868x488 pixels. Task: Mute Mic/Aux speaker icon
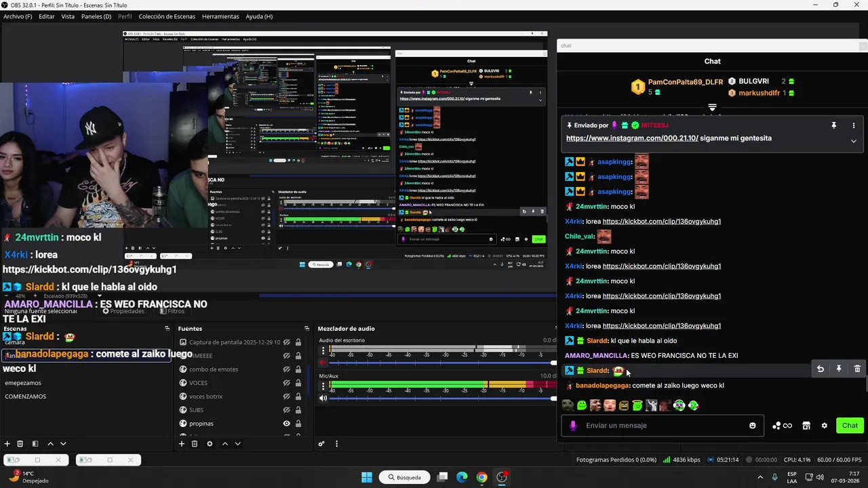[x=323, y=398]
